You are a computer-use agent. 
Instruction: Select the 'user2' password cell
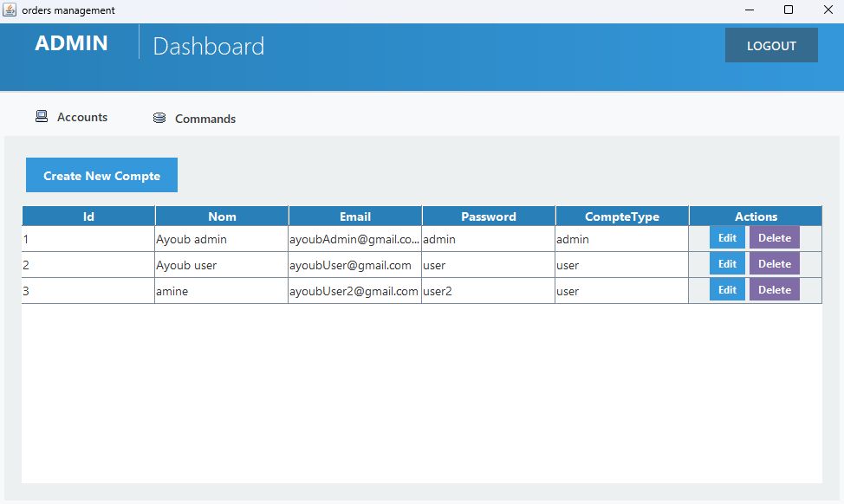point(488,290)
